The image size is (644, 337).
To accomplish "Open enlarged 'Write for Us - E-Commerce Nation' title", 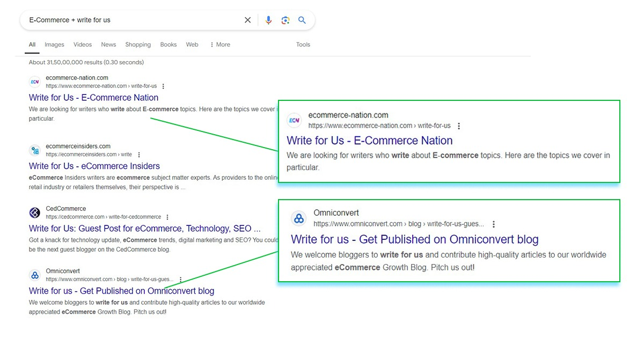I will (370, 141).
